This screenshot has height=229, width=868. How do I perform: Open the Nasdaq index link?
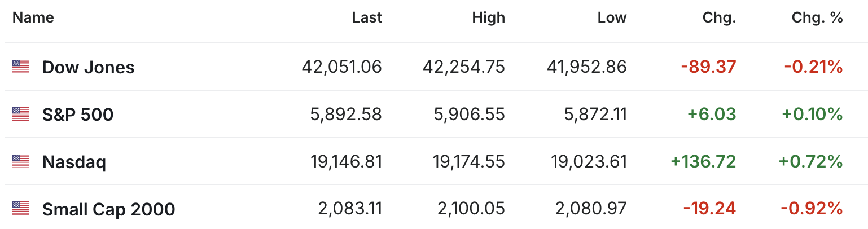74,162
